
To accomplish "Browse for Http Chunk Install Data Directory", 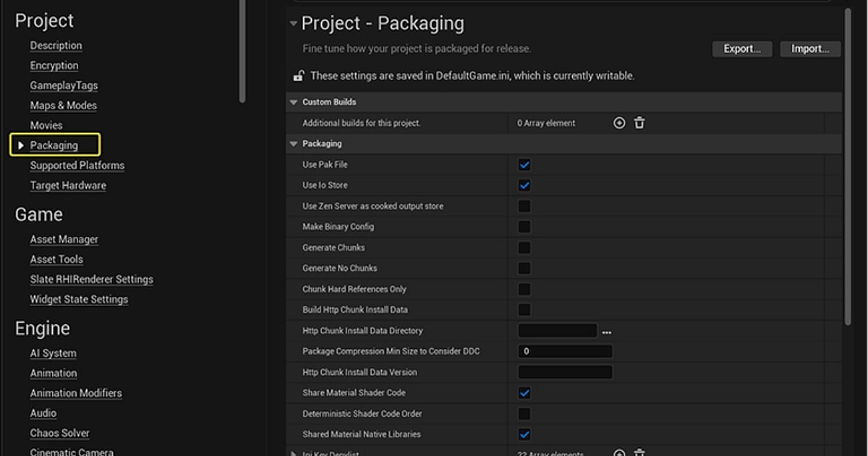I will [x=607, y=332].
